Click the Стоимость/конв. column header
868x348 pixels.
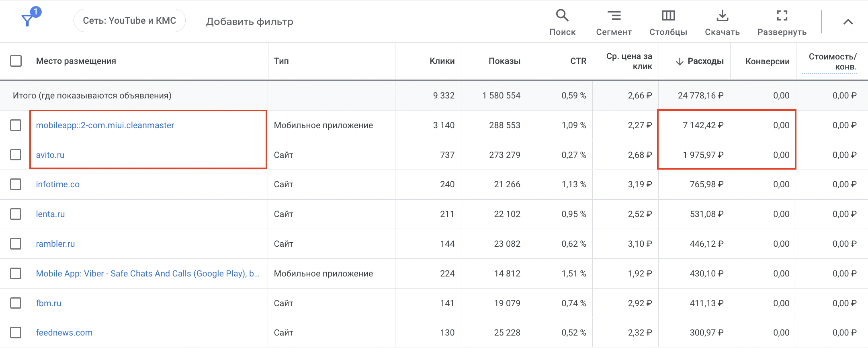833,61
